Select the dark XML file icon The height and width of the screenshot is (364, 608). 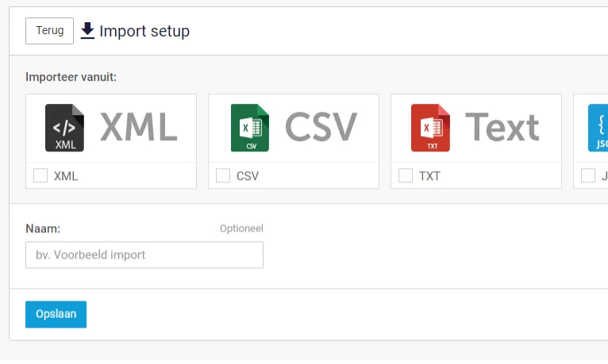[64, 128]
